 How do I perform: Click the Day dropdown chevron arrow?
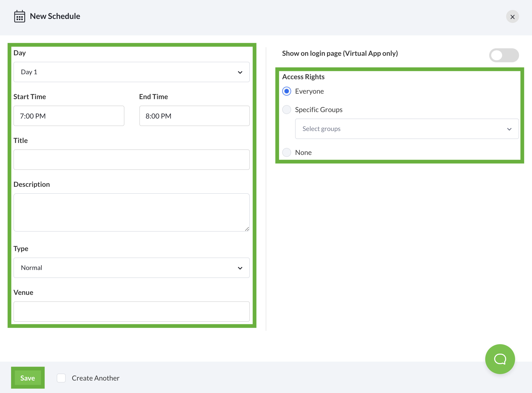(240, 72)
